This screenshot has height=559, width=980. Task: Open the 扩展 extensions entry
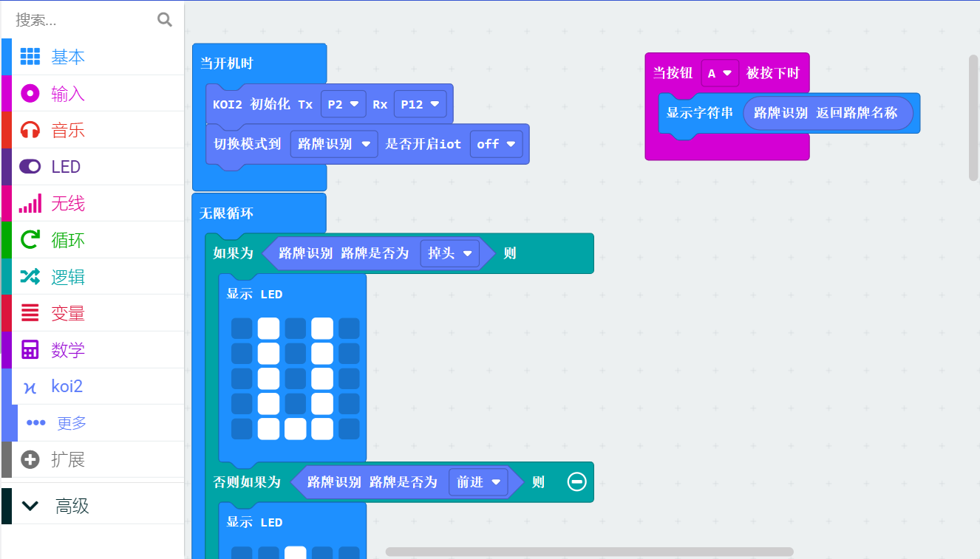pyautogui.click(x=92, y=459)
